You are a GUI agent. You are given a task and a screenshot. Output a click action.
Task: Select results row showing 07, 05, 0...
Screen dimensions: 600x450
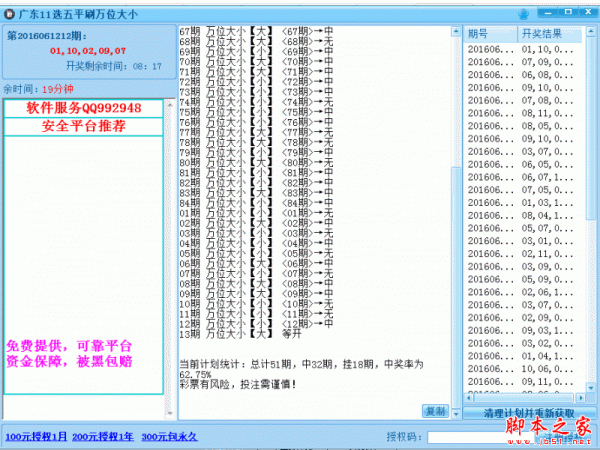tap(524, 190)
